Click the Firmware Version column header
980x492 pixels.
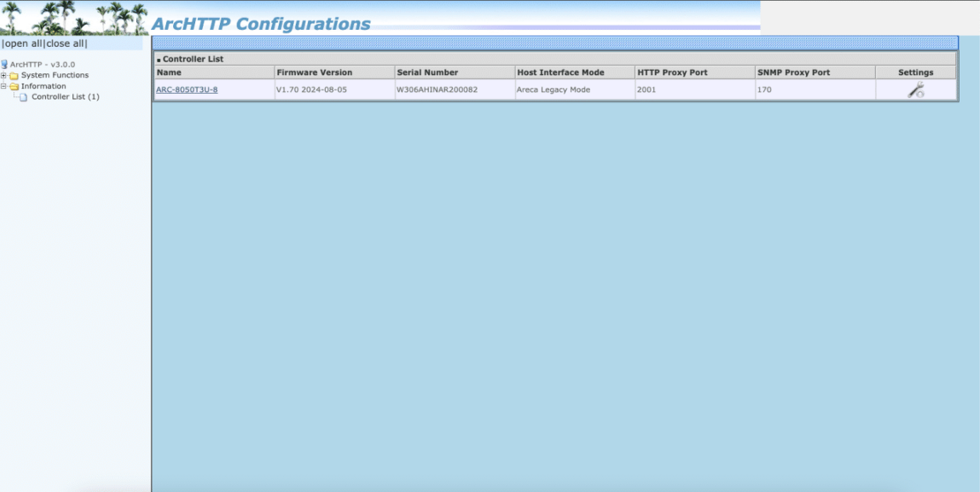(x=314, y=72)
